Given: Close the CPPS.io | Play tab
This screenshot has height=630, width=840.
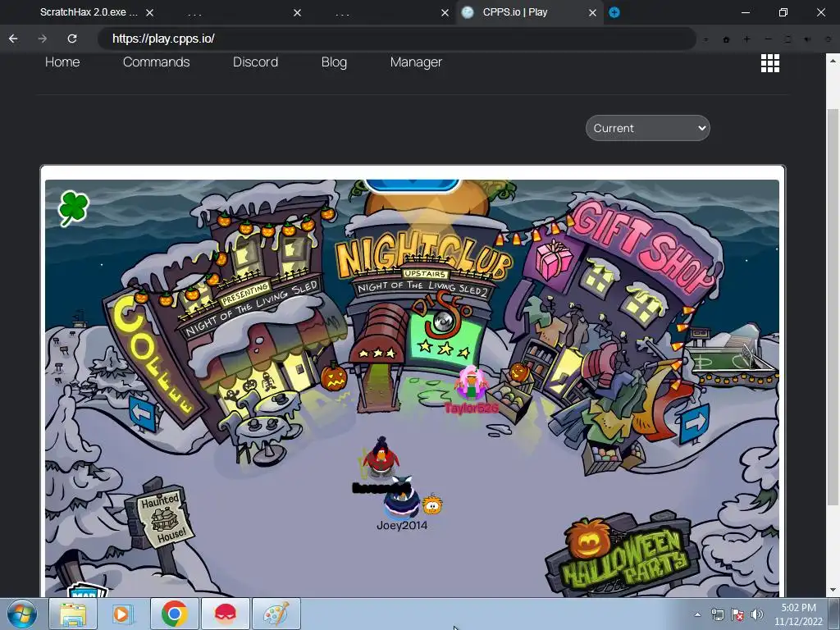Looking at the screenshot, I should [x=592, y=12].
